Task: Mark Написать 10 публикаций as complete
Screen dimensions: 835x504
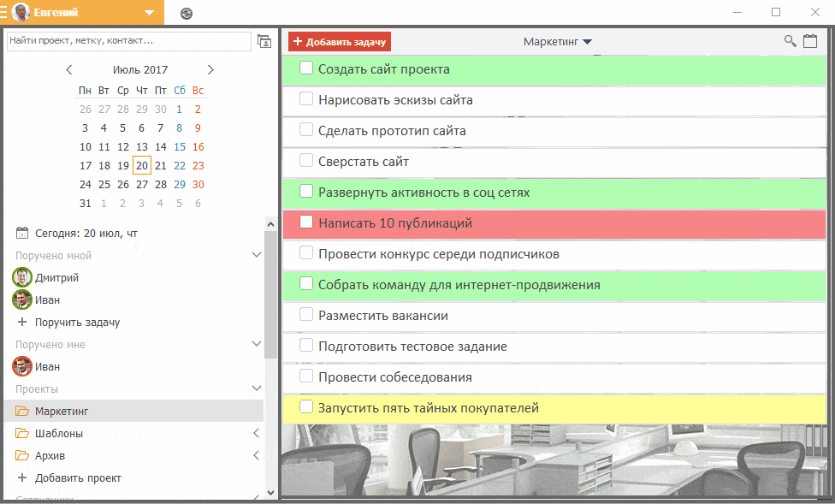Action: tap(306, 222)
